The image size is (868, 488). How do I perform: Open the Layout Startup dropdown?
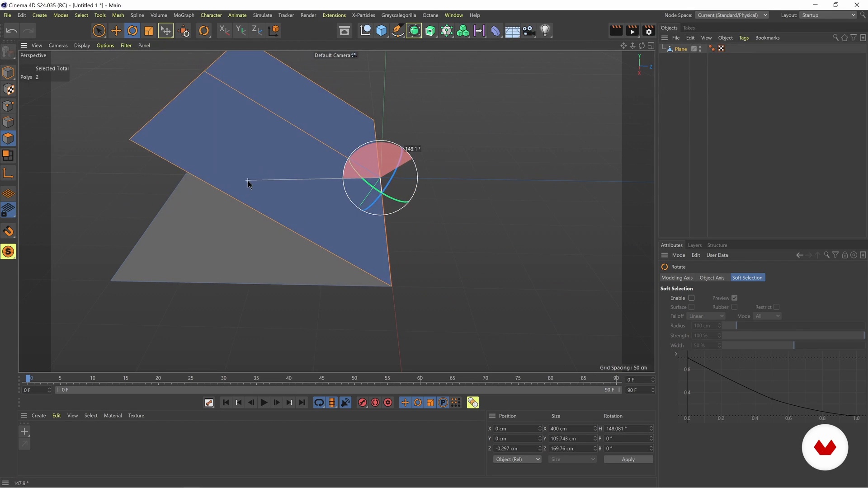828,15
